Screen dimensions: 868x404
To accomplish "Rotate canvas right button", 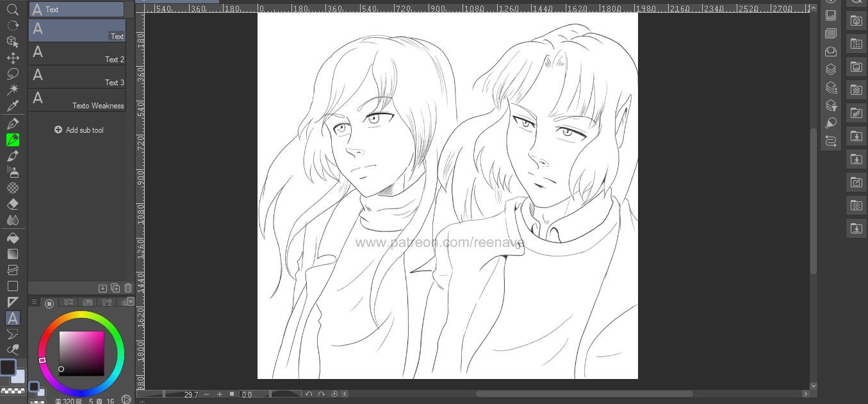I will (321, 394).
